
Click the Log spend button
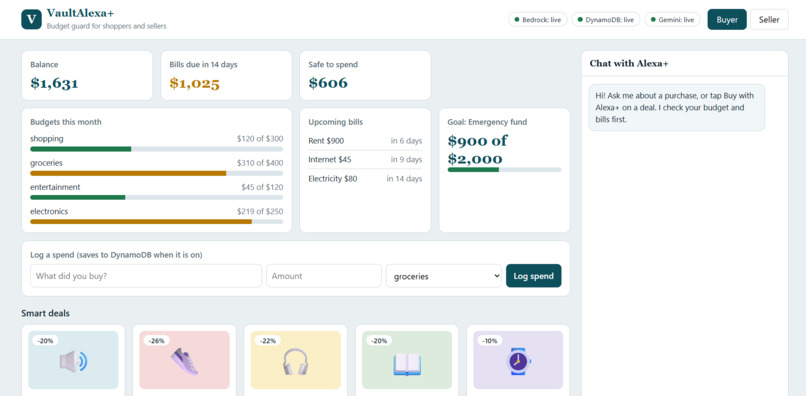[x=534, y=276]
